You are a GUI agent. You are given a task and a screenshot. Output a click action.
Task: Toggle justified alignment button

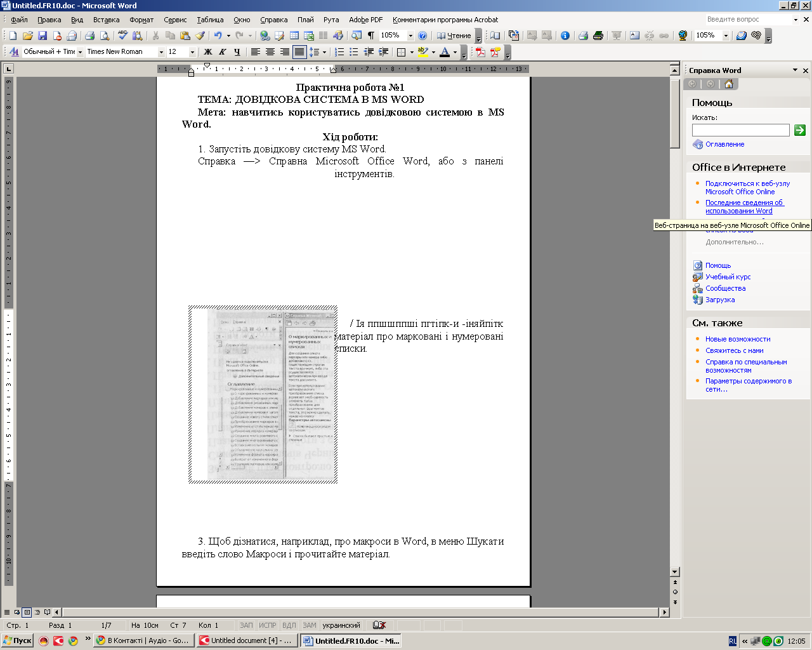point(299,52)
